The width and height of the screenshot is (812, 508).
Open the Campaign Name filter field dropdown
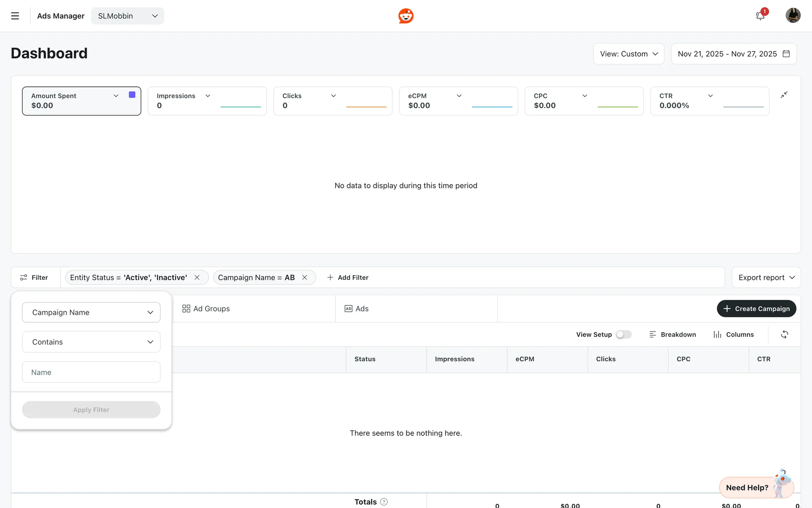pos(91,312)
